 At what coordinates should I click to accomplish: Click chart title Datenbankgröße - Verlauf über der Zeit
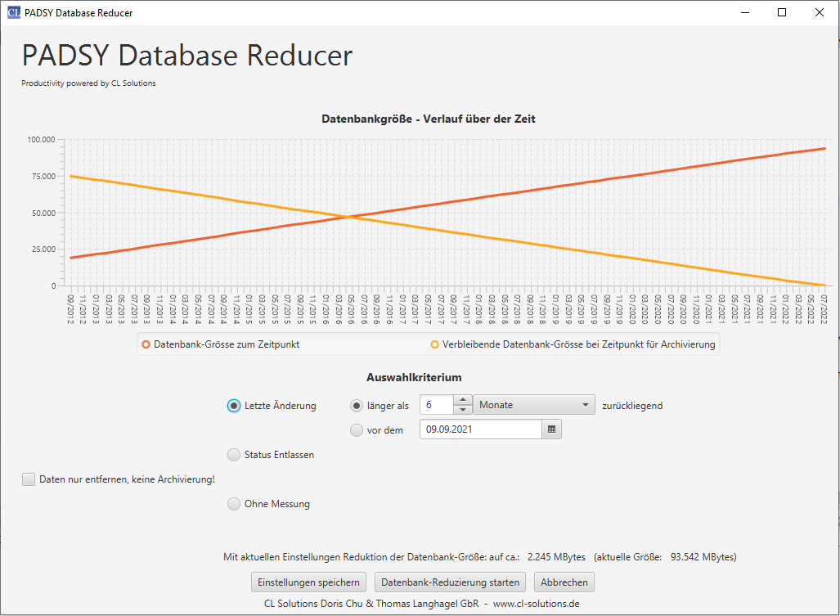click(x=428, y=119)
